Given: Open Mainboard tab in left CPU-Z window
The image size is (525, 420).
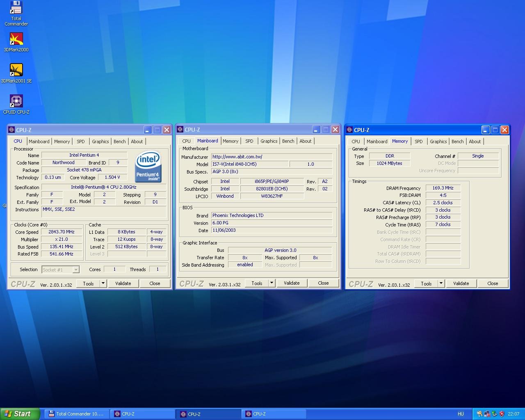Looking at the screenshot, I should pyautogui.click(x=39, y=142).
